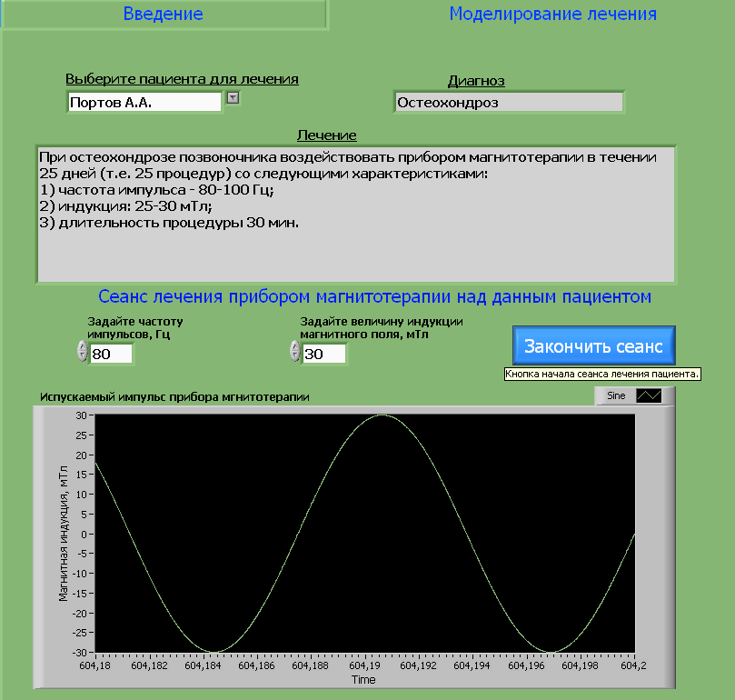Click the Задайте величину индукции label
Screen dimensions: 735x700
point(381,327)
